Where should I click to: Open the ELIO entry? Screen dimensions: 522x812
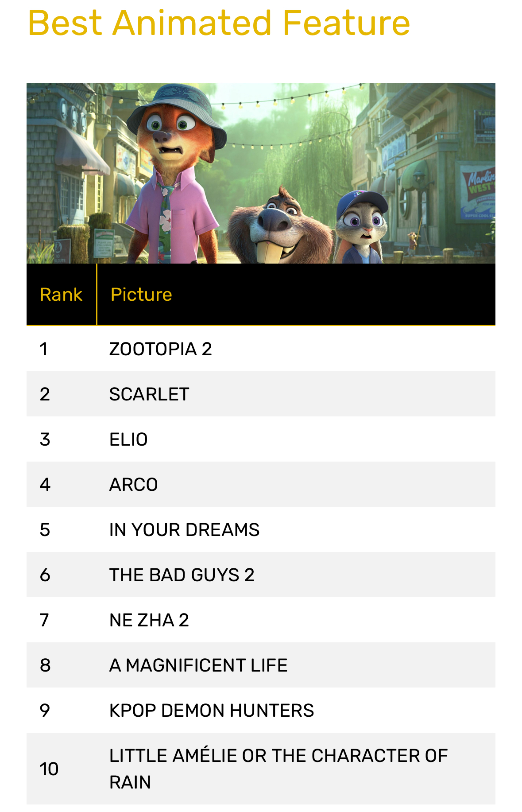click(128, 439)
